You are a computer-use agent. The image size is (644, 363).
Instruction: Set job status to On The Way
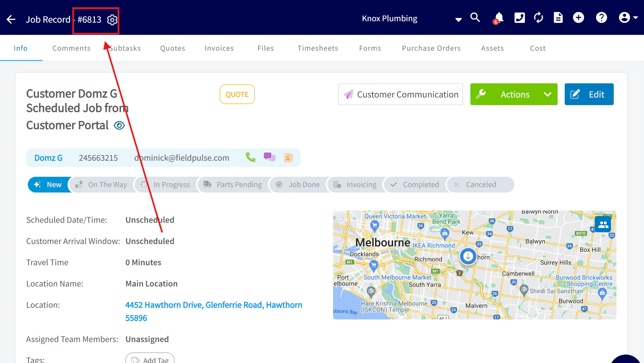[x=102, y=185]
